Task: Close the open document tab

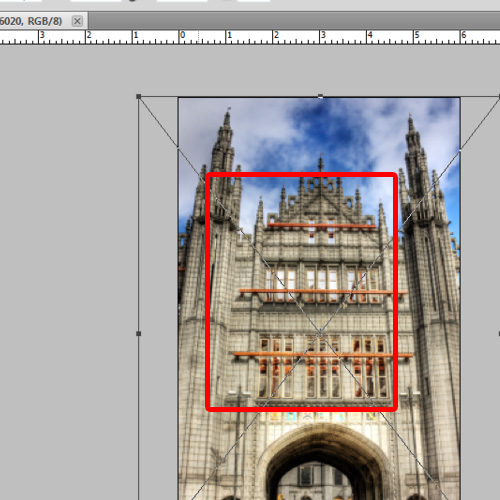Action: (77, 21)
